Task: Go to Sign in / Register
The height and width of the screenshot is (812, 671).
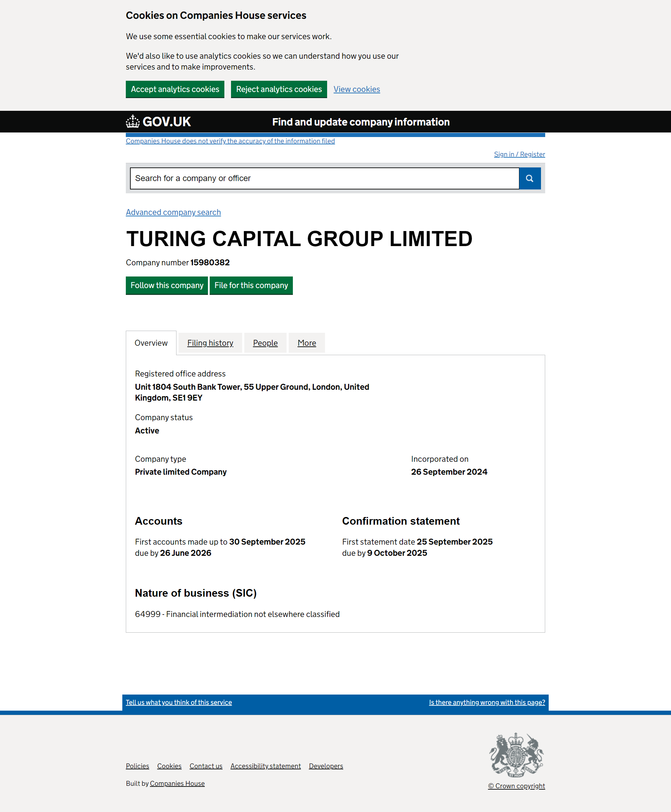Action: [519, 154]
